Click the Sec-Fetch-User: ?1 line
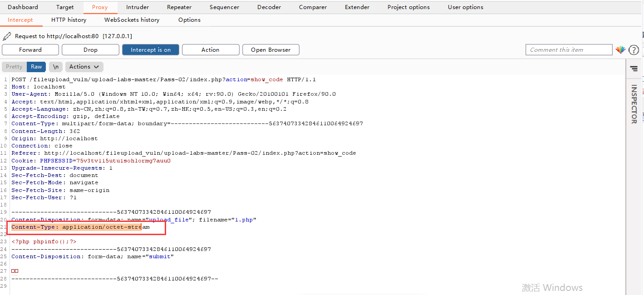The image size is (644, 295). pos(44,197)
